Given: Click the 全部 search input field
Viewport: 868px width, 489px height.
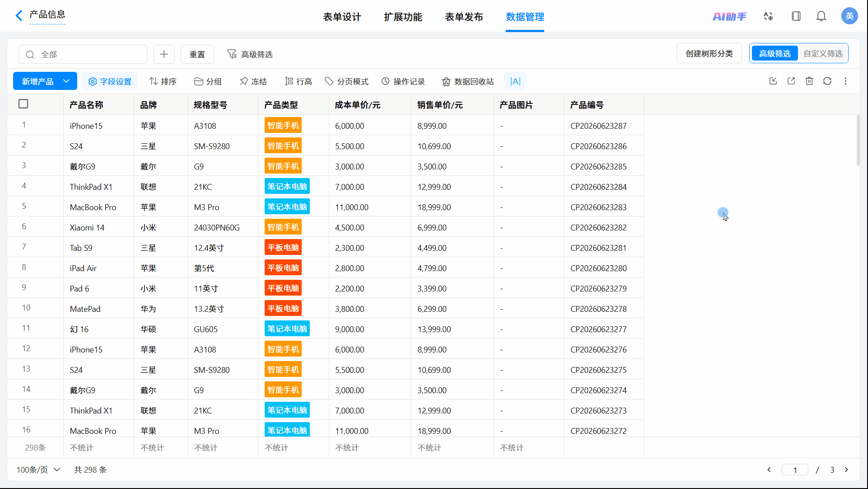Looking at the screenshot, I should point(83,54).
